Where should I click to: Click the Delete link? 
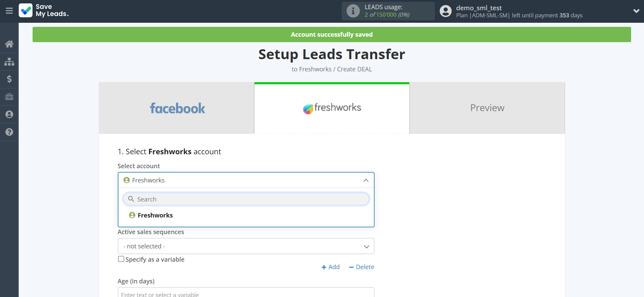361,267
